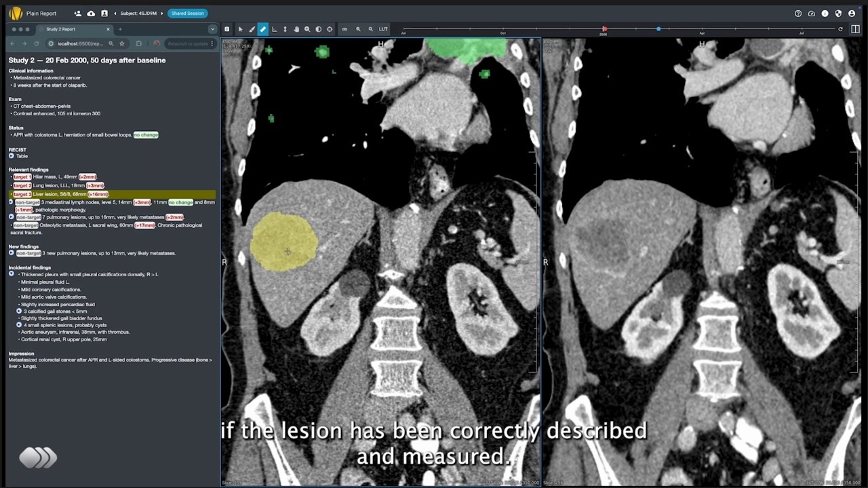This screenshot has width=868, height=488.
Task: Click the Shared Session button
Action: (x=187, y=14)
